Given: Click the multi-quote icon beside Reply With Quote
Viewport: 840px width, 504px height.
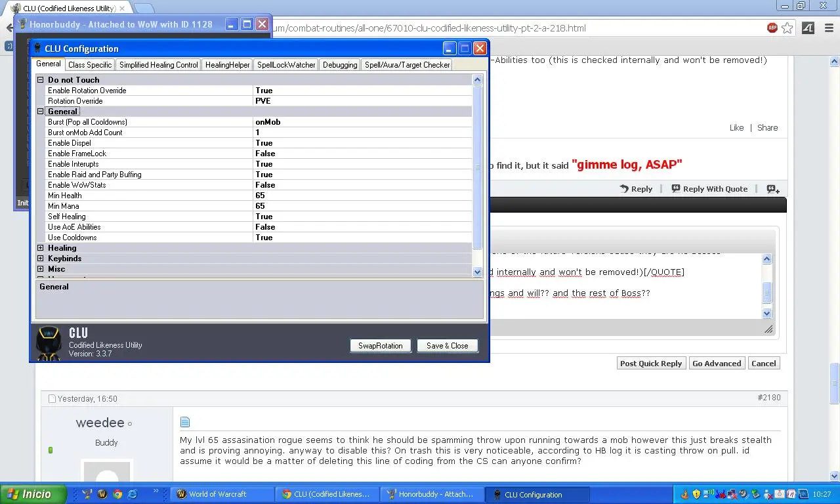Looking at the screenshot, I should pyautogui.click(x=773, y=189).
